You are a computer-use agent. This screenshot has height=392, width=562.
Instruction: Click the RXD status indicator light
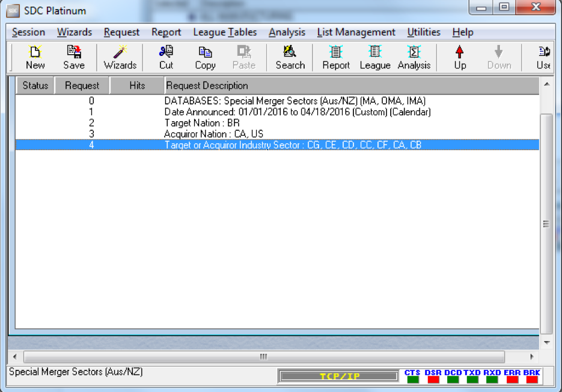[492, 379]
